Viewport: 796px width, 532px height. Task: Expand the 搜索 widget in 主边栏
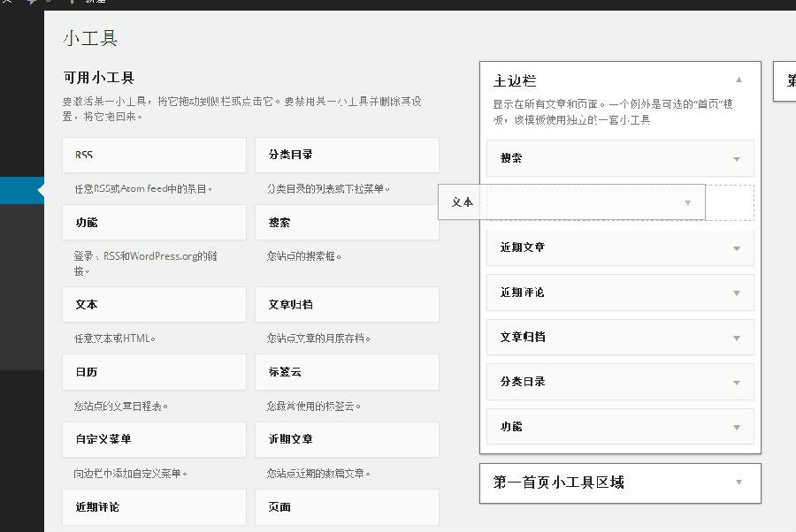(x=736, y=159)
